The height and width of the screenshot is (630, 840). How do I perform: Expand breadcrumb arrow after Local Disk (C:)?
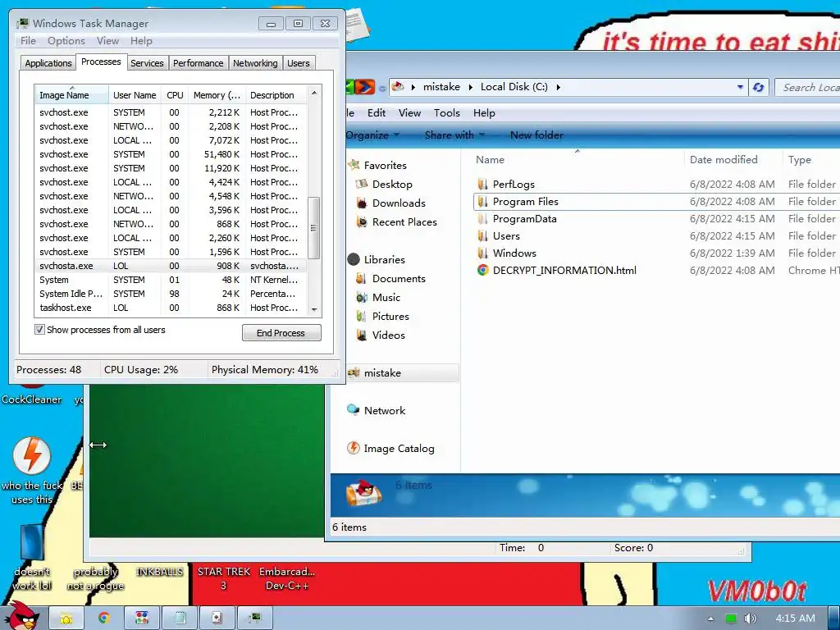coord(558,87)
